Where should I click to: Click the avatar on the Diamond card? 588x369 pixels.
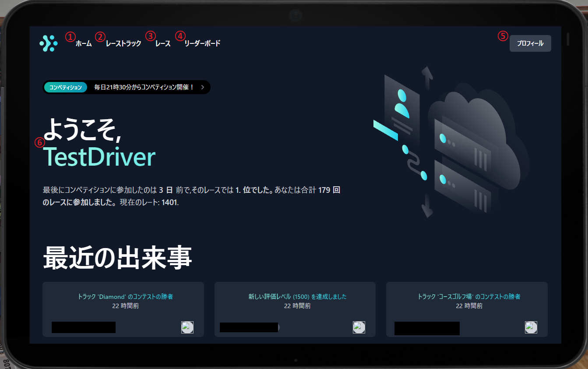187,327
